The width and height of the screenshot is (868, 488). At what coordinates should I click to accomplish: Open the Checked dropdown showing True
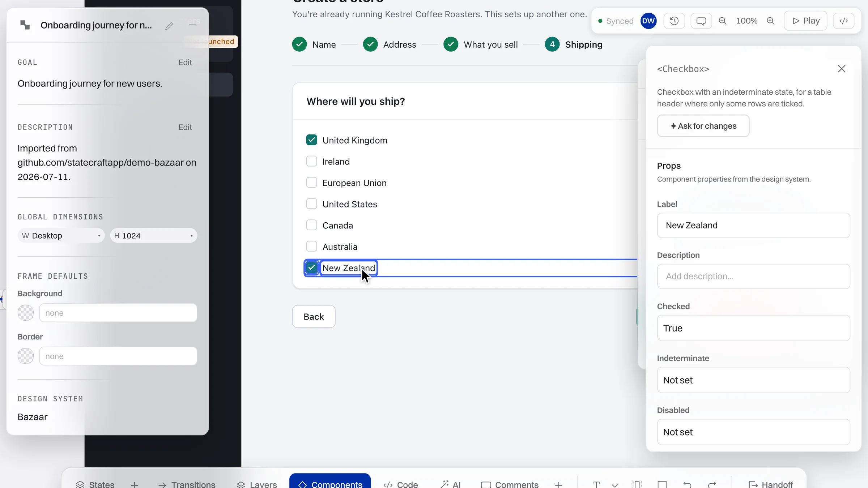coord(754,328)
